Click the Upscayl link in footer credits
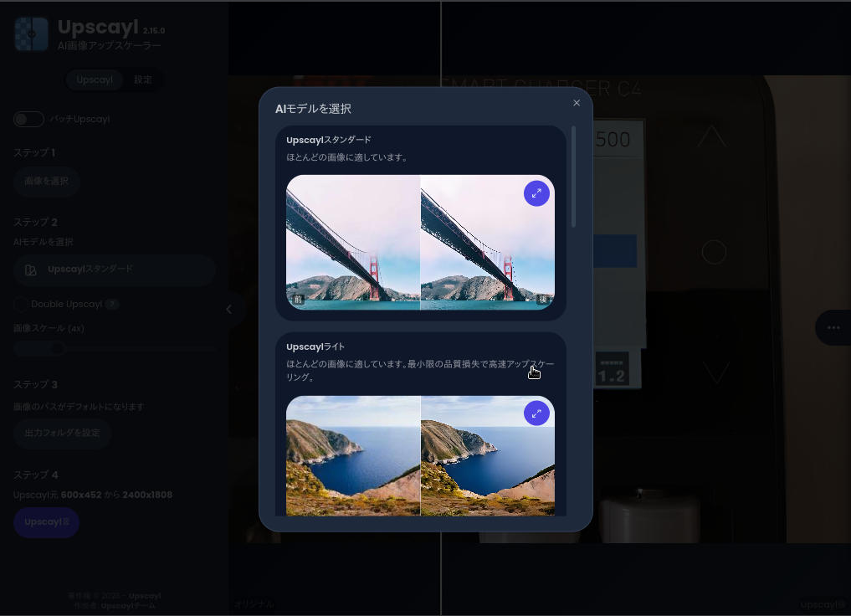 coord(145,596)
